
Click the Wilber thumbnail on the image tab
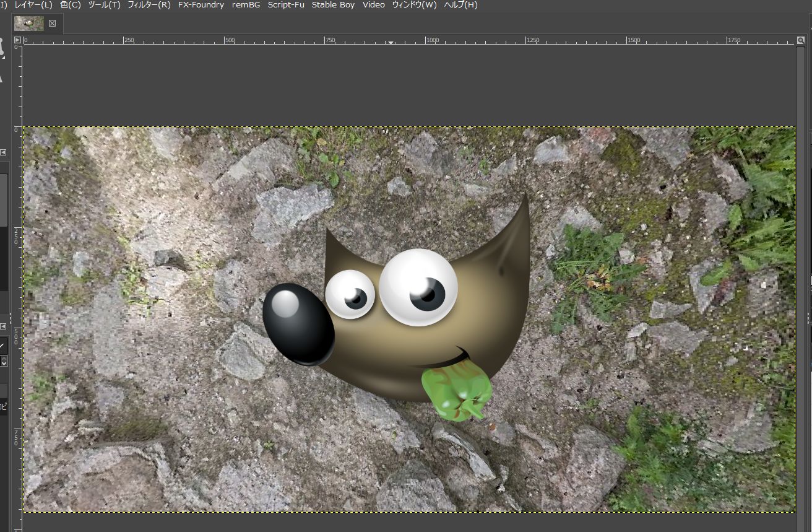click(28, 23)
